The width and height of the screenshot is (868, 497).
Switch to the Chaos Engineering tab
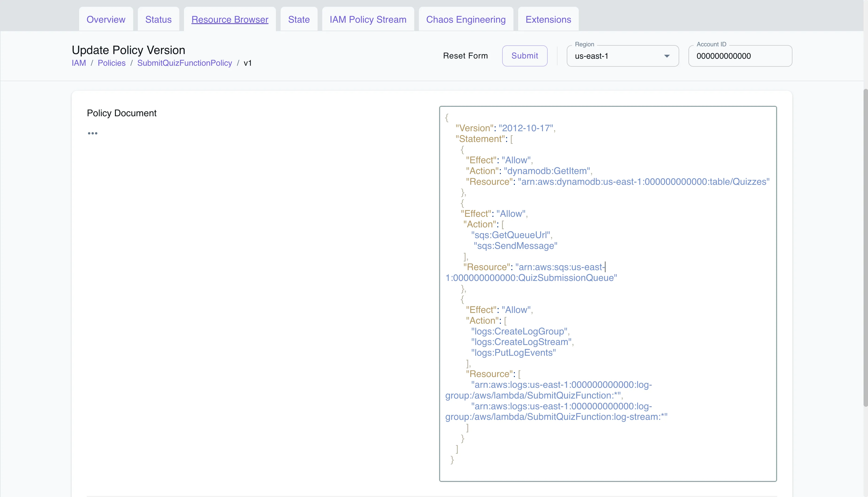coord(466,19)
